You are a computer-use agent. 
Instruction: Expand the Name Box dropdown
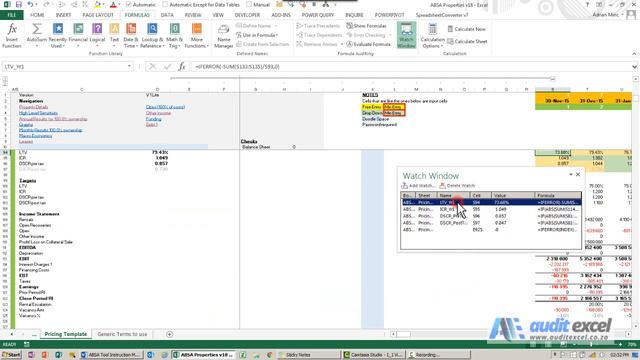129,67
